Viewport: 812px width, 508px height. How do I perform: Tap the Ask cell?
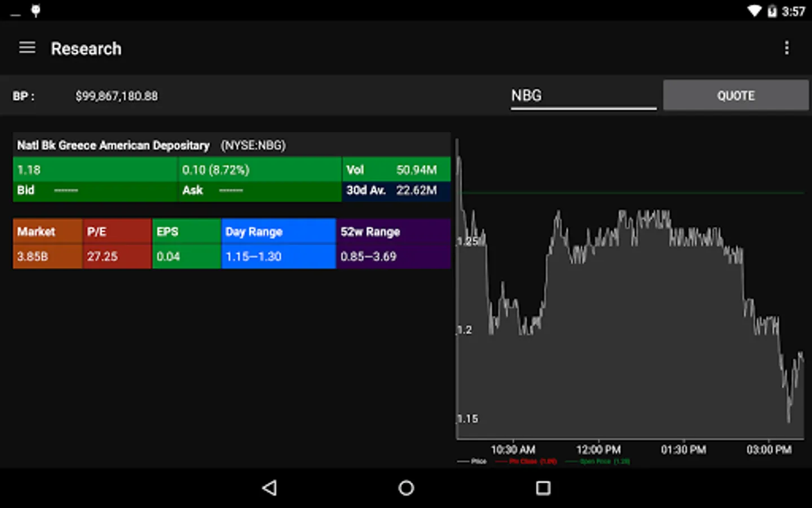pos(260,191)
